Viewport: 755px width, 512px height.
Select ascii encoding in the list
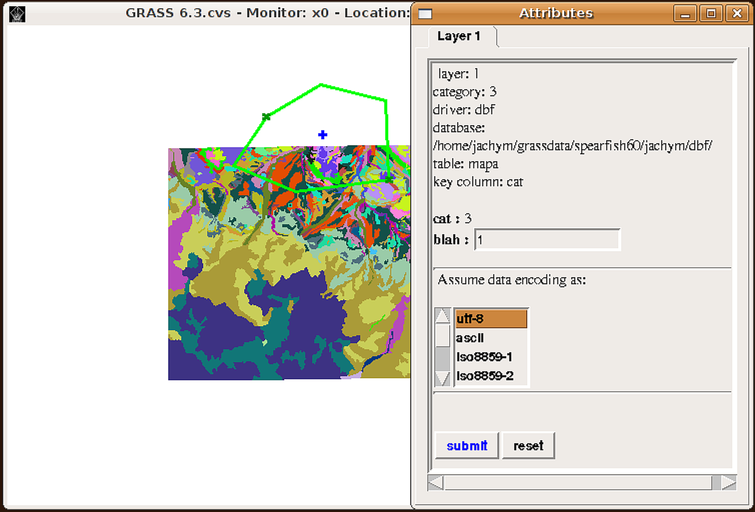point(491,338)
